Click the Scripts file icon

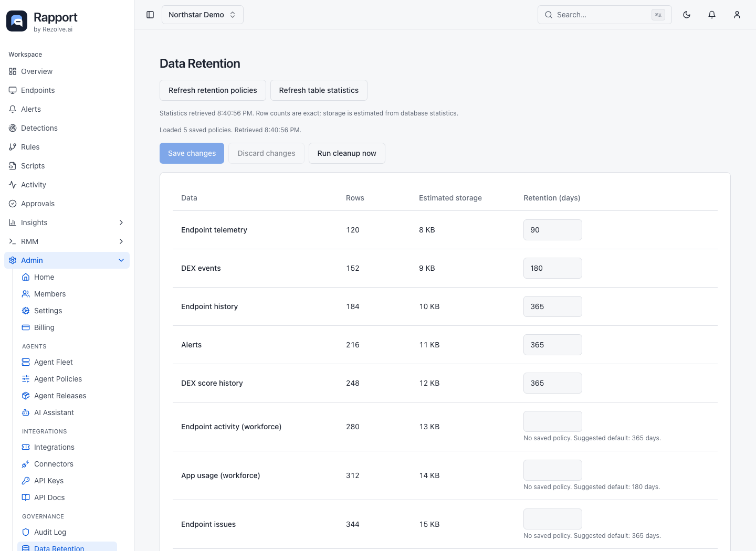[x=13, y=166]
